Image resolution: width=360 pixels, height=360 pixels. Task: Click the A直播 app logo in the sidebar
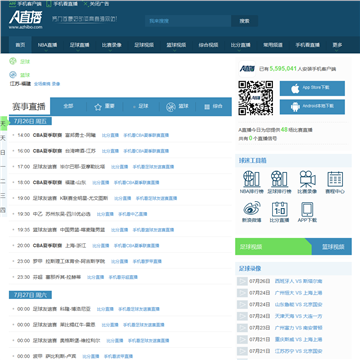247,69
